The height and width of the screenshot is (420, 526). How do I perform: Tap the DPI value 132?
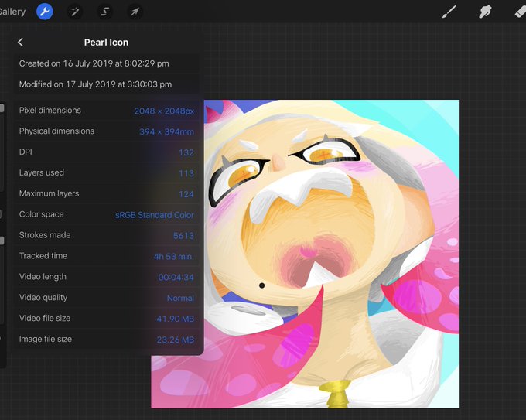click(x=186, y=152)
